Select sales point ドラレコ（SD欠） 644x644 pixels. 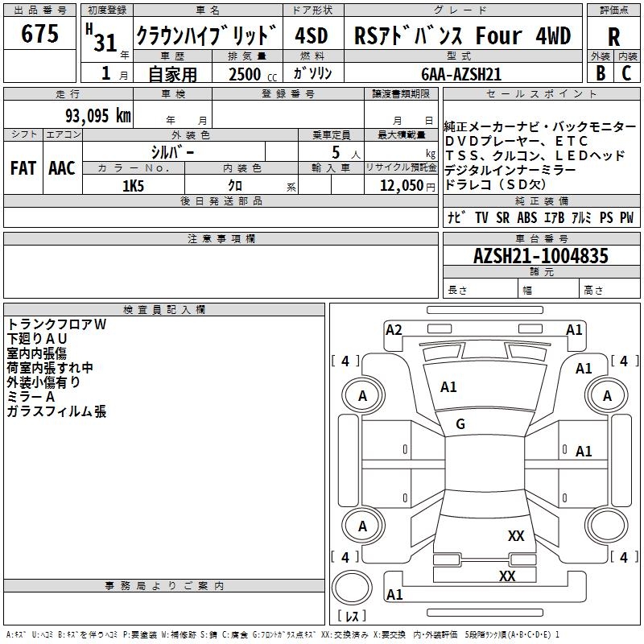pyautogui.click(x=495, y=184)
